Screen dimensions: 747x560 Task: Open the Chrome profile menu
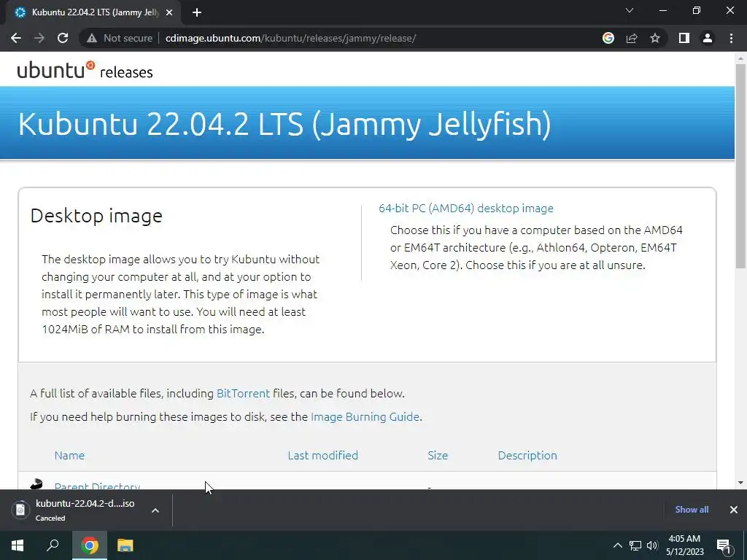coord(708,38)
